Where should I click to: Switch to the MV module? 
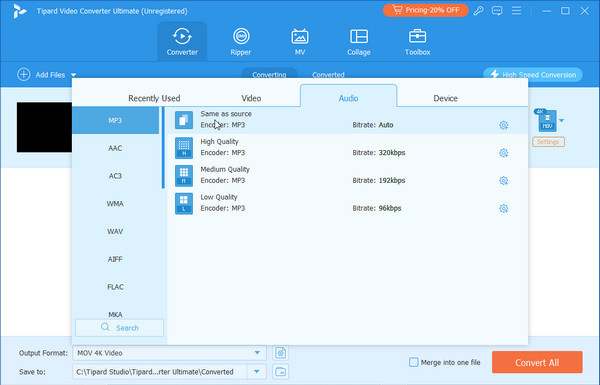click(300, 42)
